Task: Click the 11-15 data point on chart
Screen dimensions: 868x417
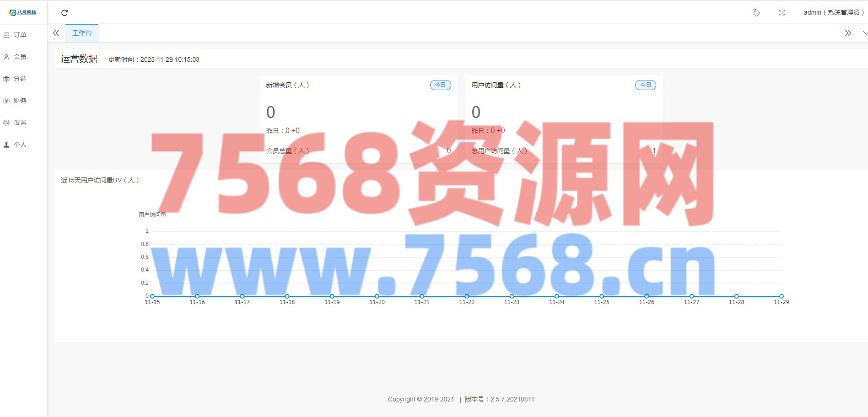Action: (152, 296)
